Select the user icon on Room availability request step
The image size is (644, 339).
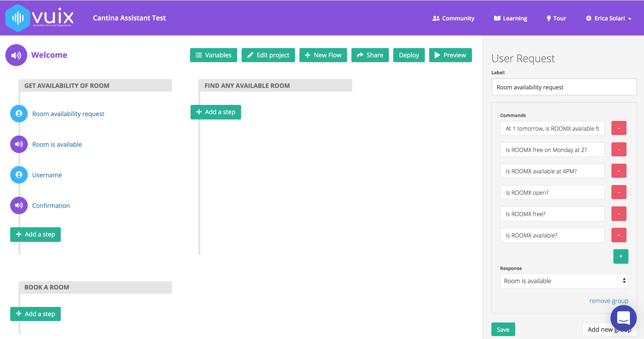coord(18,114)
